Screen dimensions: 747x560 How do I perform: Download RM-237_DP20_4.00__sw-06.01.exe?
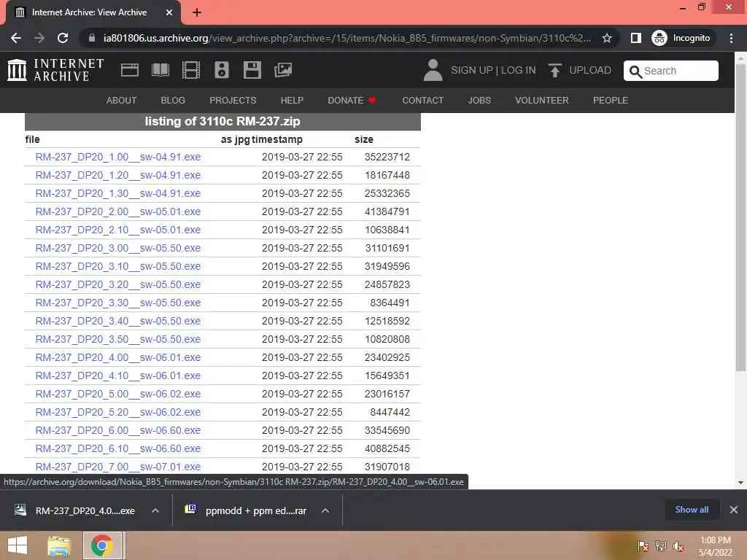(x=118, y=357)
